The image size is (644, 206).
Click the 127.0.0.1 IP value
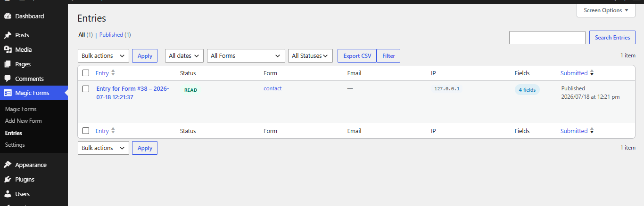point(446,88)
